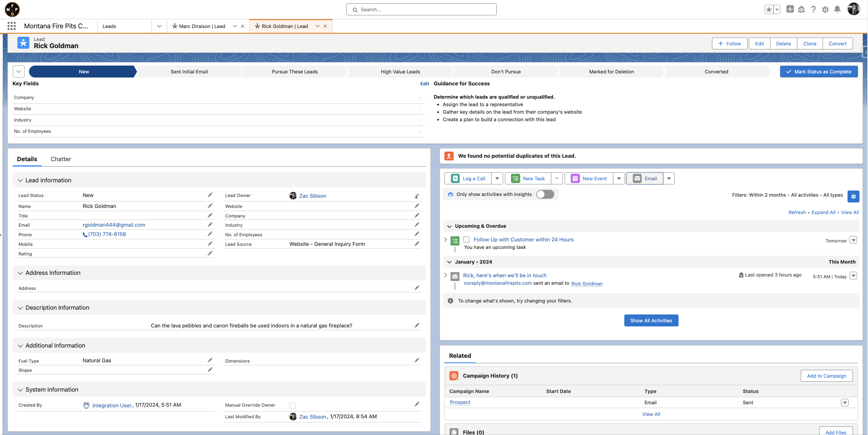
Task: Open the Notifications bell
Action: tap(837, 10)
